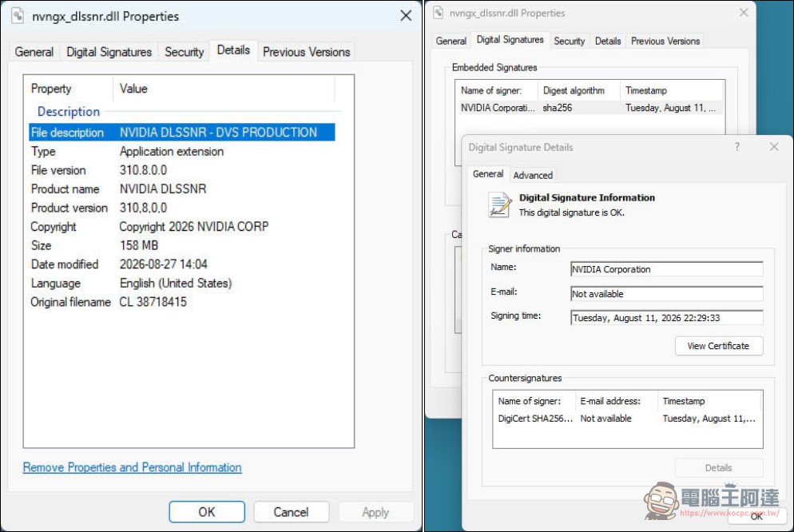Screen dimensions: 794x532
Task: Click the help question mark in Signature Details
Action: 737,147
